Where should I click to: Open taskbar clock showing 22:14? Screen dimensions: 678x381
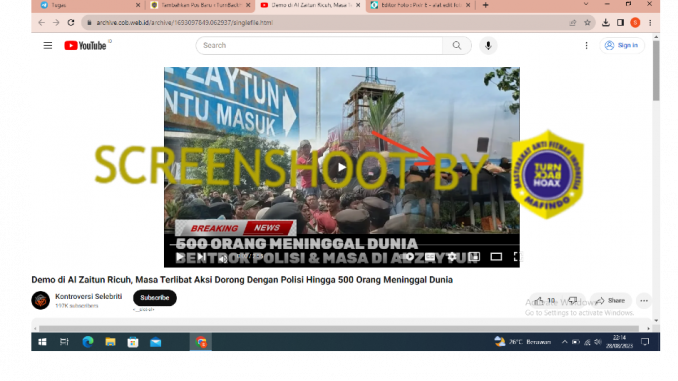click(619, 342)
